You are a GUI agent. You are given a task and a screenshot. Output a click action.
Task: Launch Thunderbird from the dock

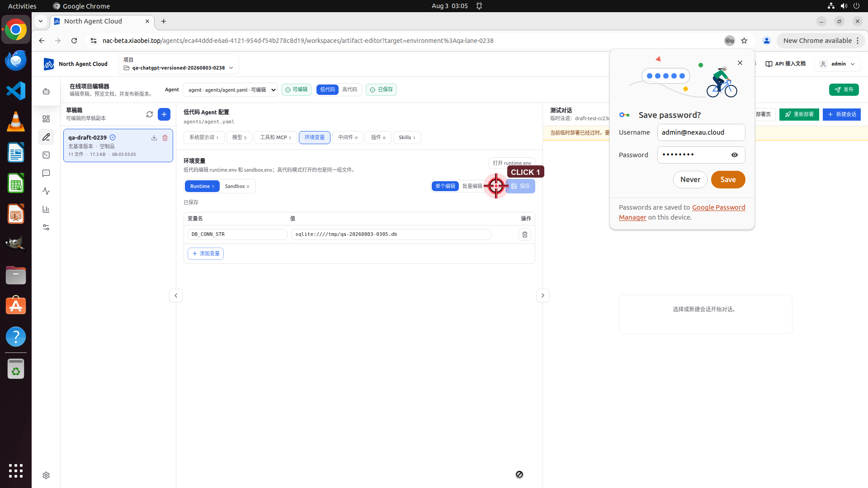coord(16,60)
